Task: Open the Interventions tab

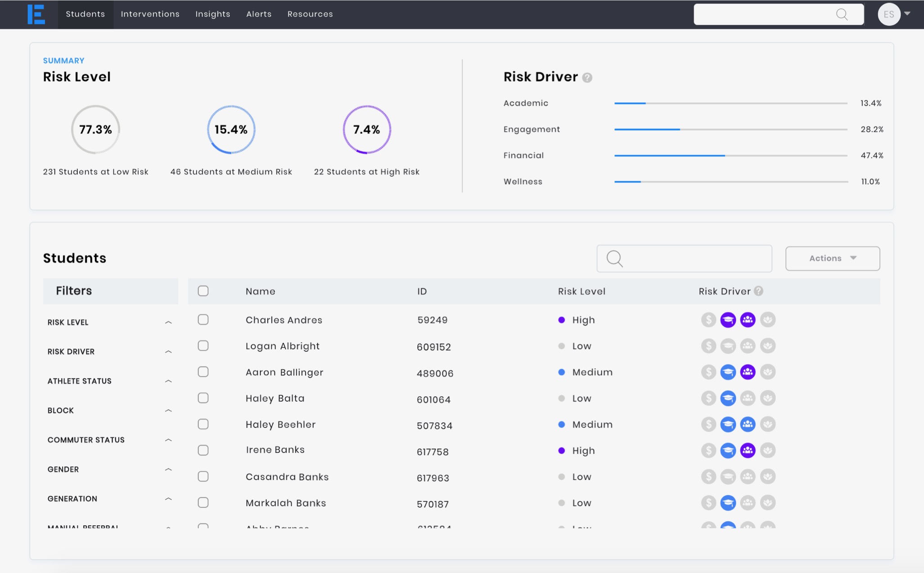Action: (x=150, y=14)
